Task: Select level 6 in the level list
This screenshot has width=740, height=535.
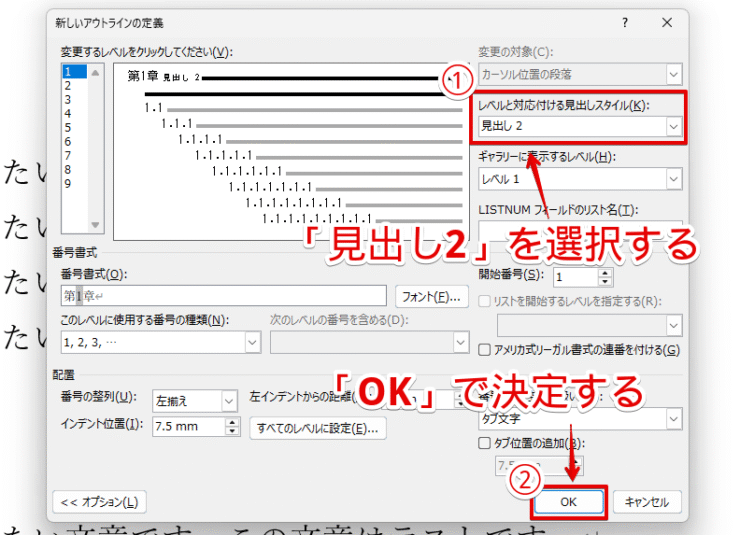Action: click(74, 142)
